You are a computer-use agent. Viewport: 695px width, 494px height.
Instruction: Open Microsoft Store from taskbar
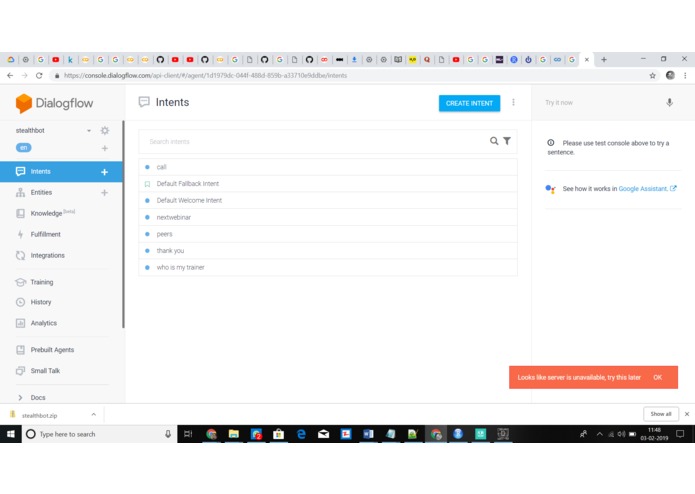click(x=279, y=434)
